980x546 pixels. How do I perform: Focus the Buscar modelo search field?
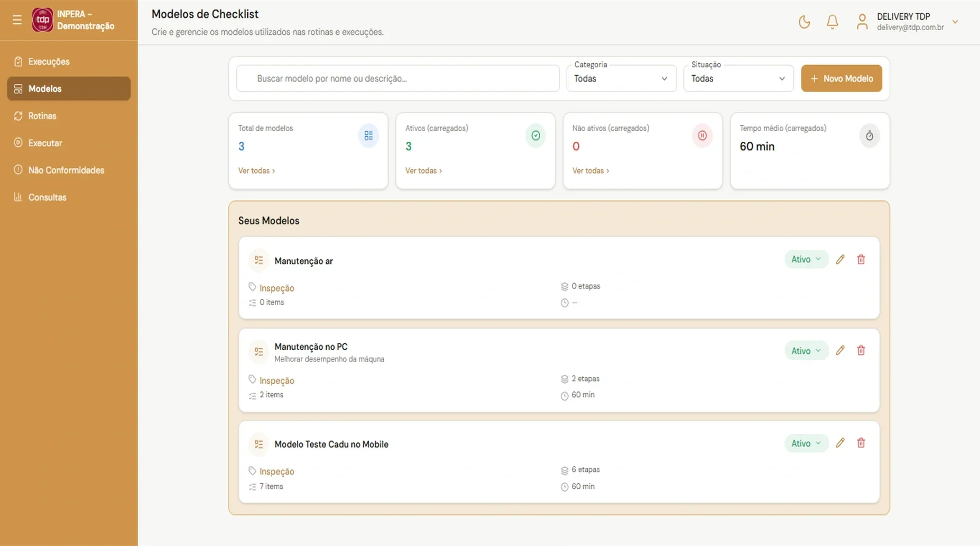point(398,78)
